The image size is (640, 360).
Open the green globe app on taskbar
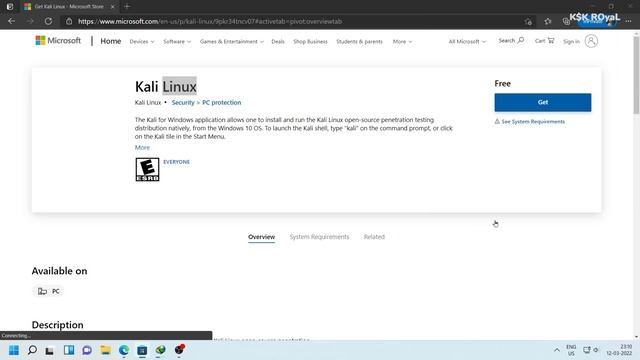160,350
